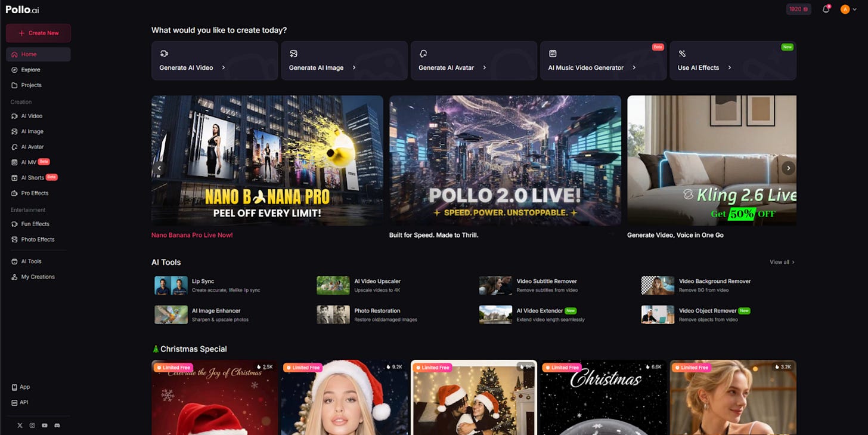Open the Photo Restoration tool

pyautogui.click(x=367, y=314)
